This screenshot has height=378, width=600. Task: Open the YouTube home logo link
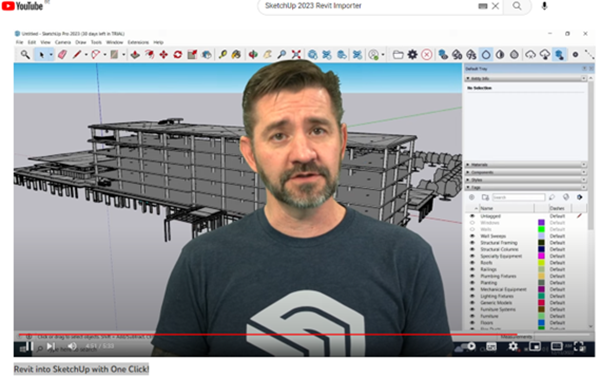[22, 6]
